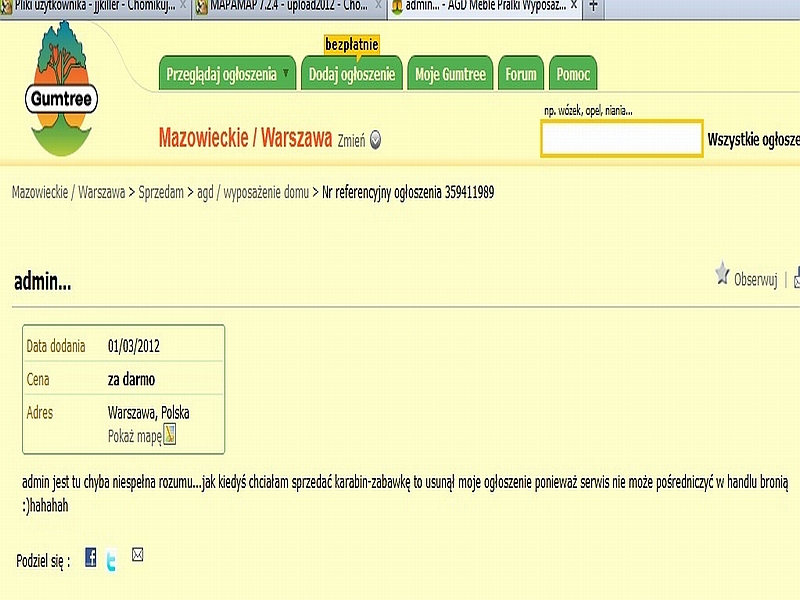Image resolution: width=800 pixels, height=600 pixels.
Task: Open the Wszystkie ogłoszenia category dropdown
Action: (x=753, y=140)
